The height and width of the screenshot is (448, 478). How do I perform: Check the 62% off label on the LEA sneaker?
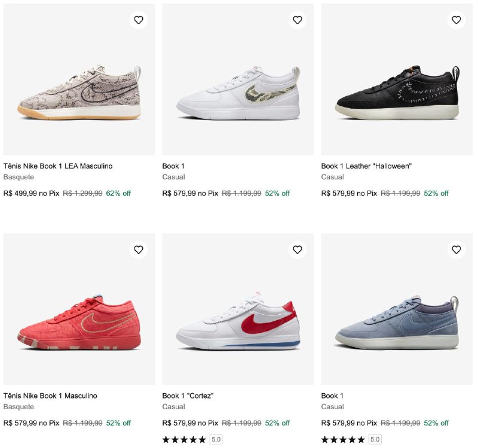117,194
